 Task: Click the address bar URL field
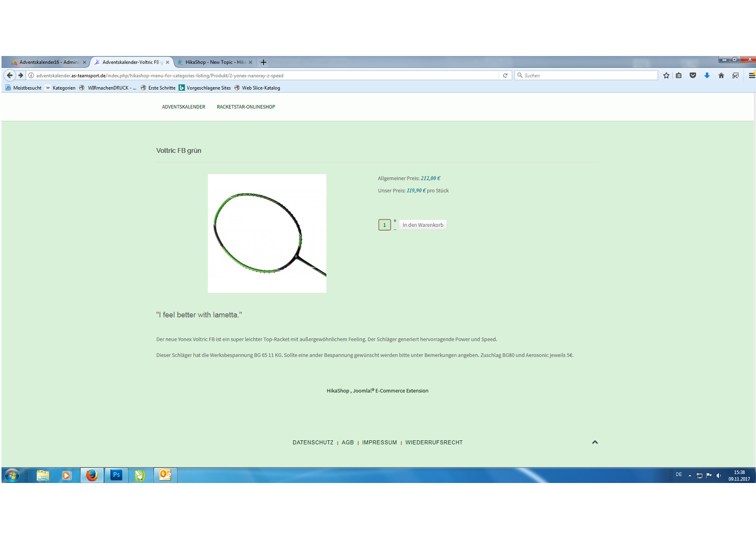click(267, 75)
